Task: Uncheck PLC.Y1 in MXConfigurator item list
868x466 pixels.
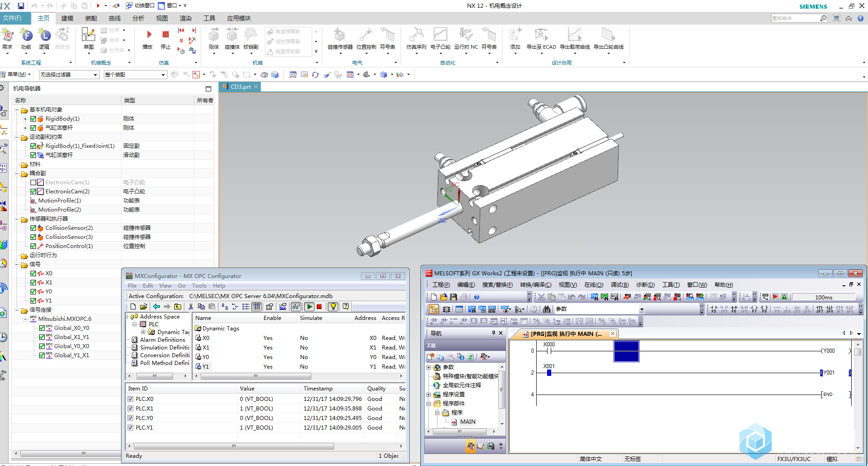Action: click(x=131, y=428)
